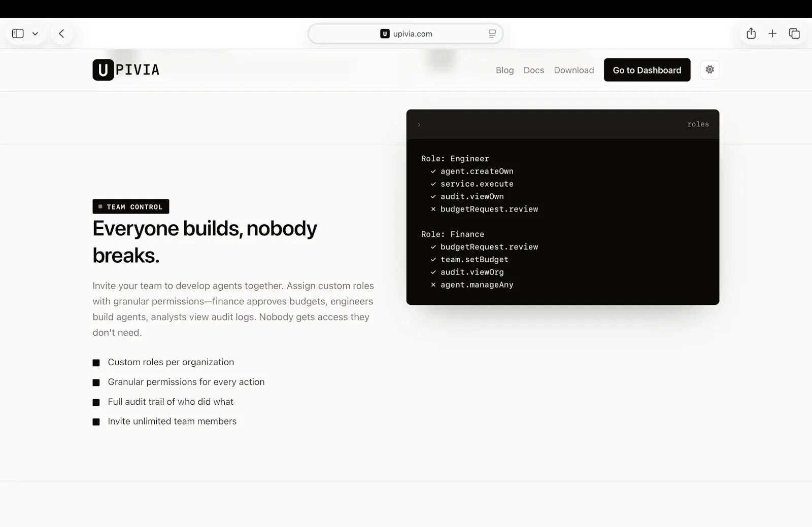Click the roles label in terminal header
This screenshot has width=812, height=527.
click(698, 124)
